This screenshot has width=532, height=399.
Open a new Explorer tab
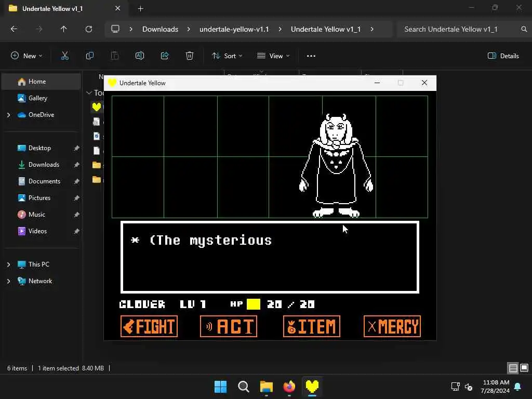140,9
